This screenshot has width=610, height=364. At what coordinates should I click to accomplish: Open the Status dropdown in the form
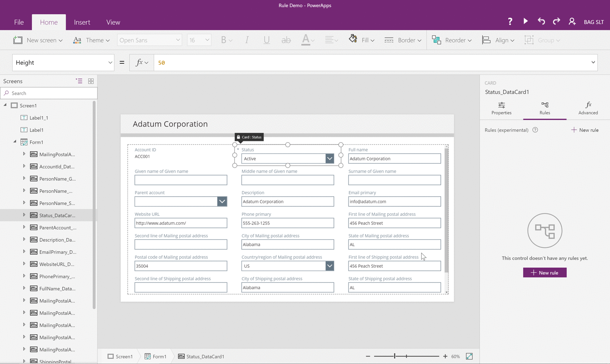tap(329, 159)
